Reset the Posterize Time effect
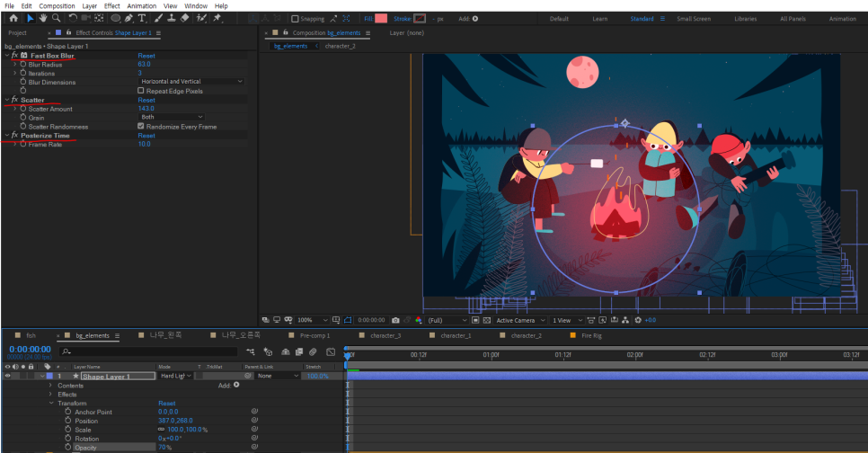 (x=146, y=136)
